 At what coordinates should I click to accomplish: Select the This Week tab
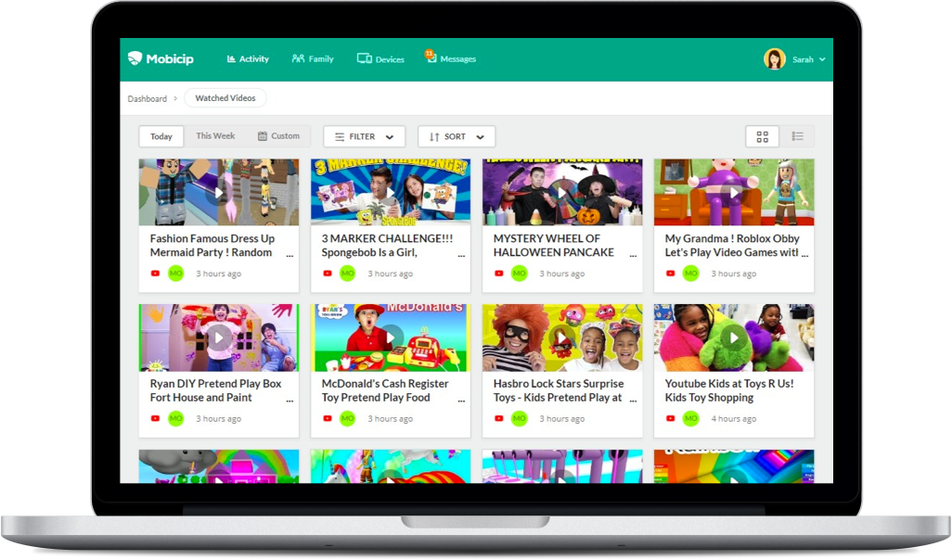point(215,136)
